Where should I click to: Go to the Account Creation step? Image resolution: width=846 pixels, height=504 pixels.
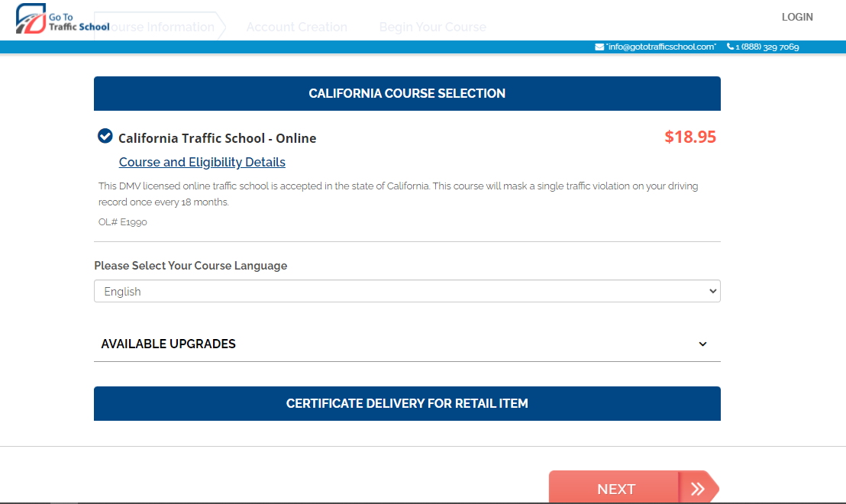(297, 27)
